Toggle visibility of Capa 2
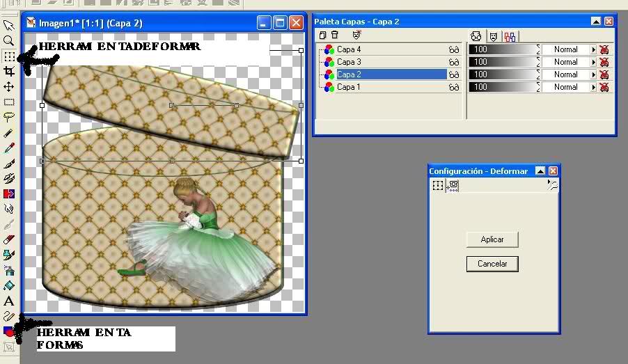The width and height of the screenshot is (628, 364). (x=454, y=74)
